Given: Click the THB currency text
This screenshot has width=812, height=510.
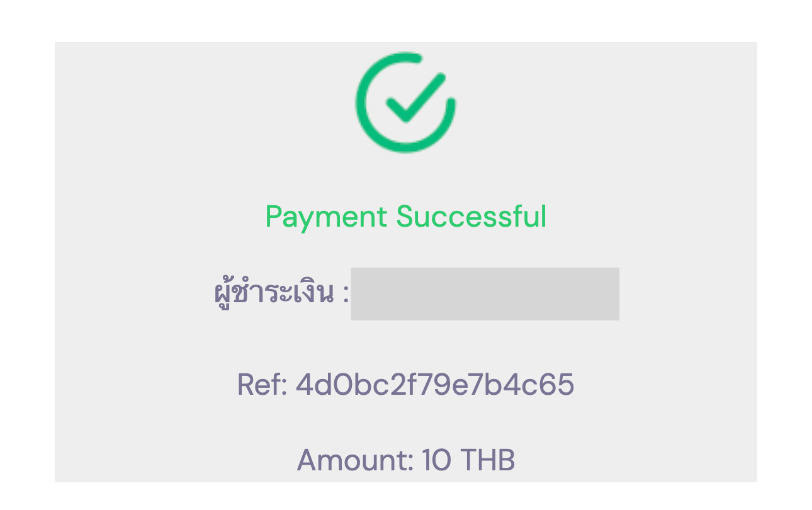Looking at the screenshot, I should click(x=488, y=460).
